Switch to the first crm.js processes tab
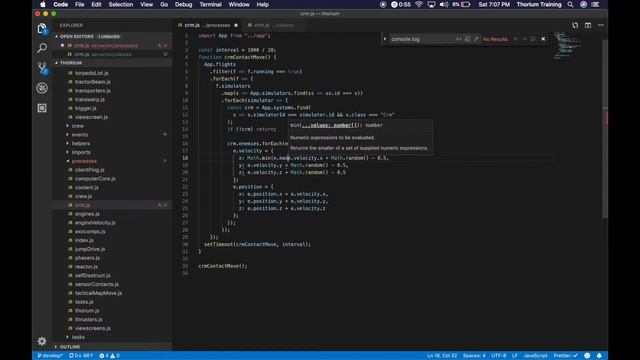Image resolution: width=640 pixels, height=360 pixels. (x=207, y=25)
